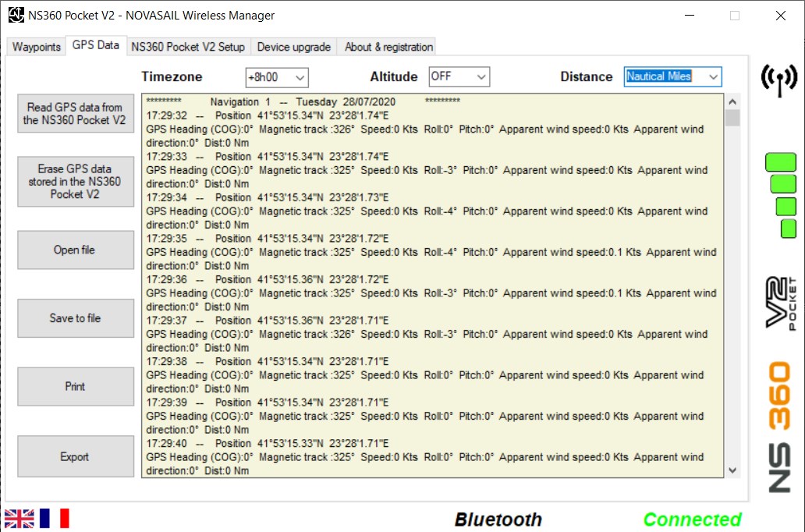Close the NOVASAIL Wireless Manager window
This screenshot has width=805, height=532.
click(x=780, y=16)
